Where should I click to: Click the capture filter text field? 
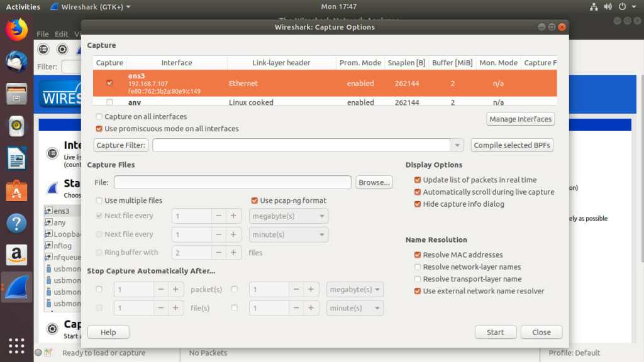tap(301, 145)
